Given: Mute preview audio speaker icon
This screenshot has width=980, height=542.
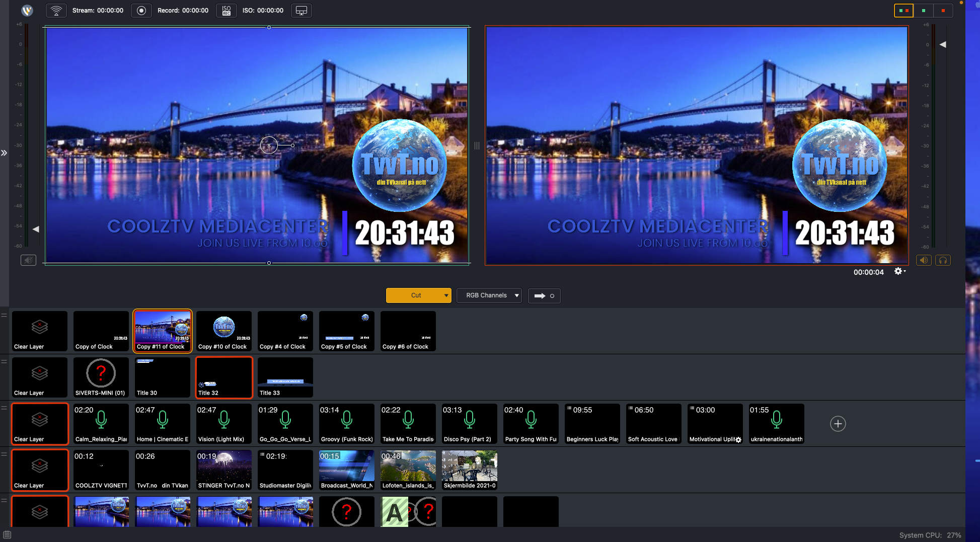Looking at the screenshot, I should (x=28, y=260).
